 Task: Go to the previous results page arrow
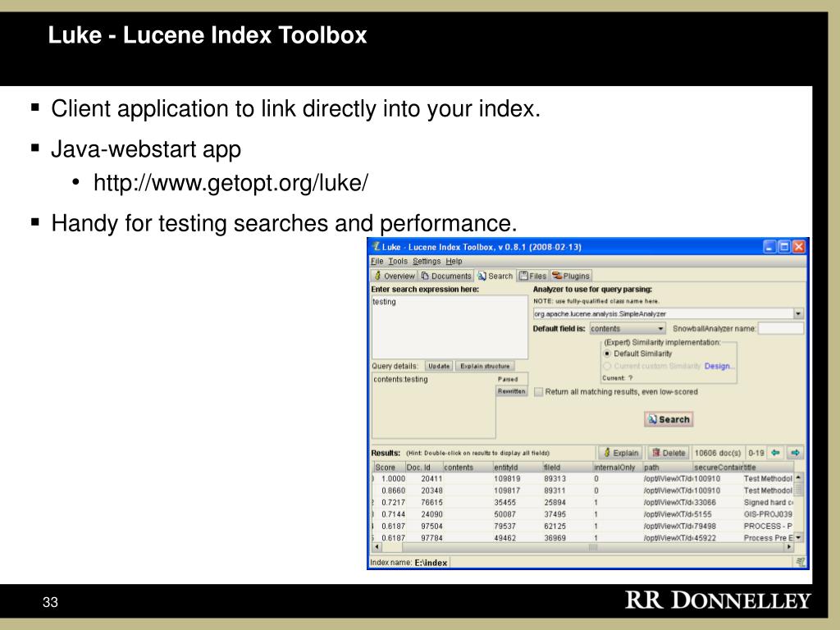coord(775,453)
